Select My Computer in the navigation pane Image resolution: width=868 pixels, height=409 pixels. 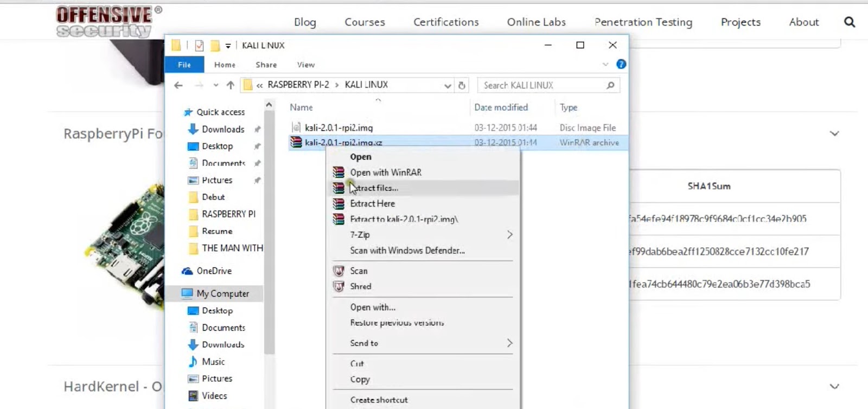[x=222, y=293]
